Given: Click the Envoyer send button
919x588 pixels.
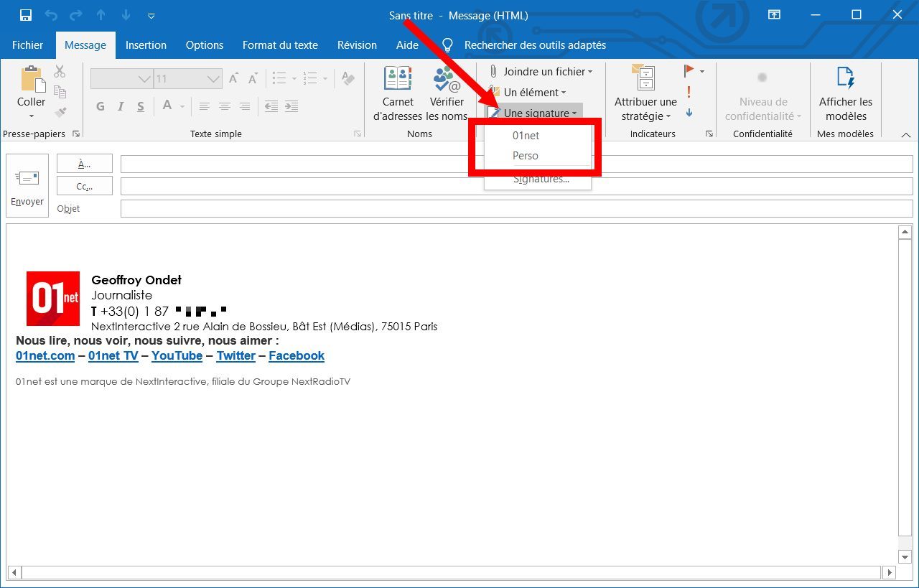Looking at the screenshot, I should pyautogui.click(x=27, y=185).
